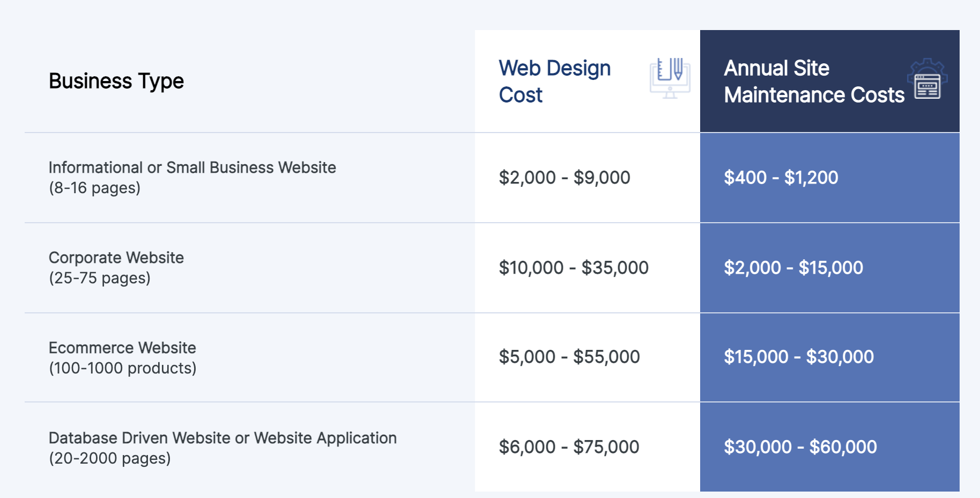Click the Corporate Website row label

click(x=116, y=258)
